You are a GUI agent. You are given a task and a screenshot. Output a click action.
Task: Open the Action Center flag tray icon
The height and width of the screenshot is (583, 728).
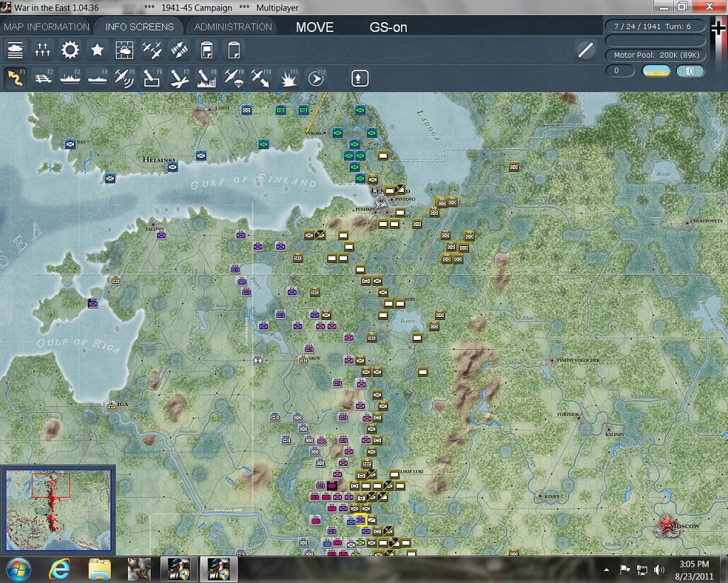[x=625, y=569]
